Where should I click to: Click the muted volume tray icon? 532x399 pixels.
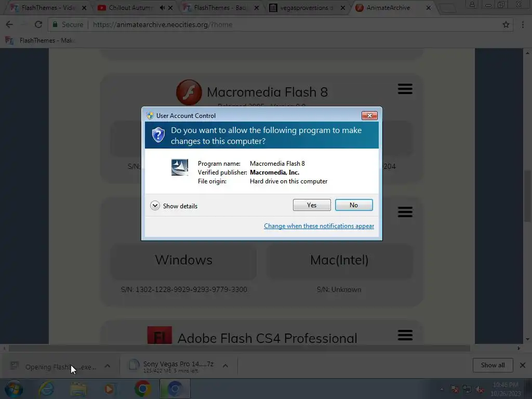(x=480, y=389)
